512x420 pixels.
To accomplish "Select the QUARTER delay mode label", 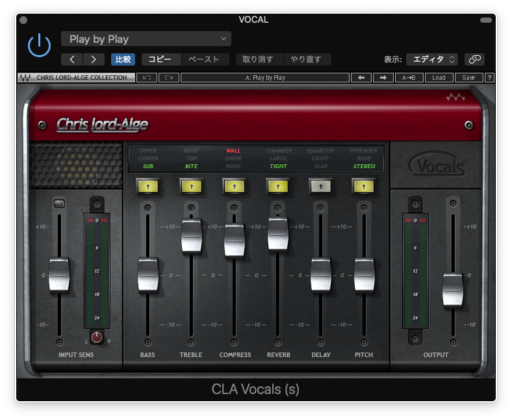I will 320,151.
